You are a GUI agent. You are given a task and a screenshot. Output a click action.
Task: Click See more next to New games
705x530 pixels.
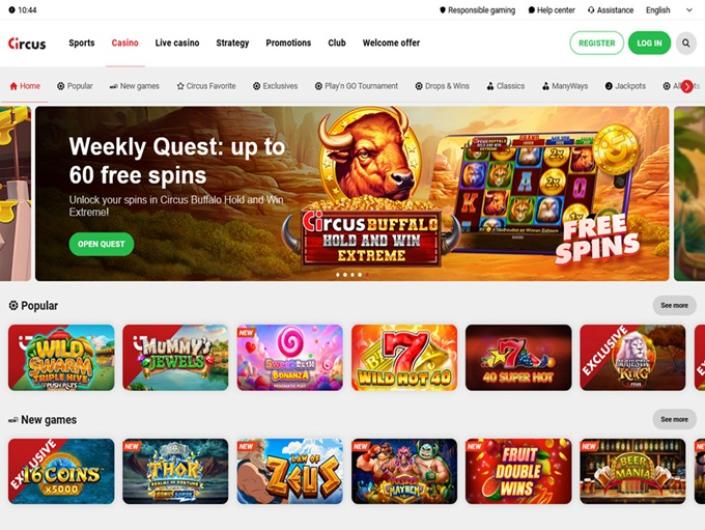pyautogui.click(x=674, y=419)
